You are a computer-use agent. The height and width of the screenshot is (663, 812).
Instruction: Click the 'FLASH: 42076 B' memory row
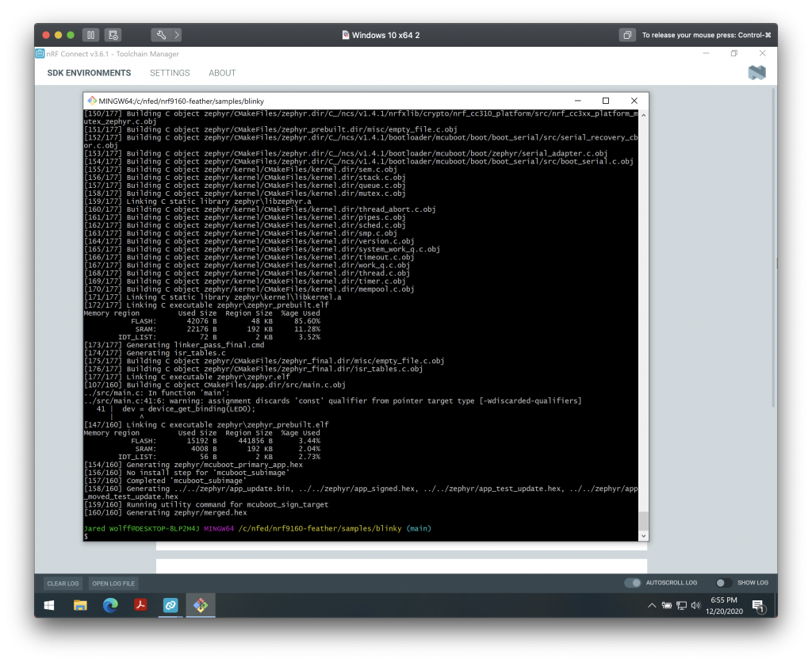(225, 321)
